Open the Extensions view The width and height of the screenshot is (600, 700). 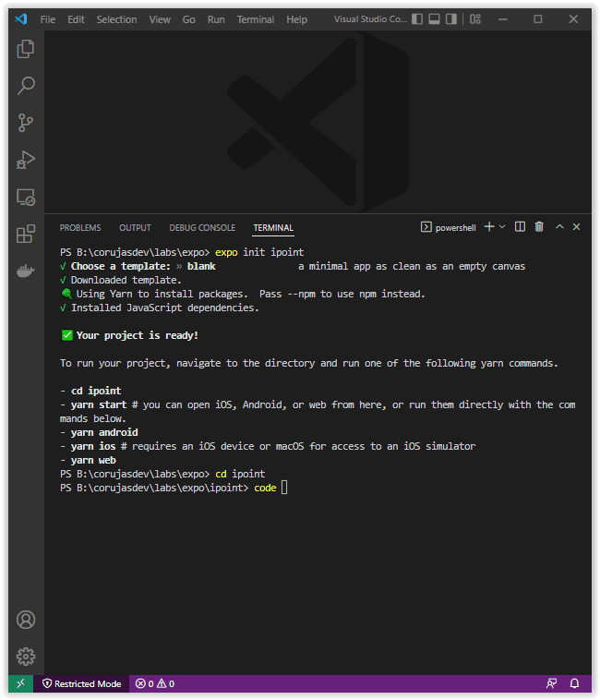coord(26,234)
